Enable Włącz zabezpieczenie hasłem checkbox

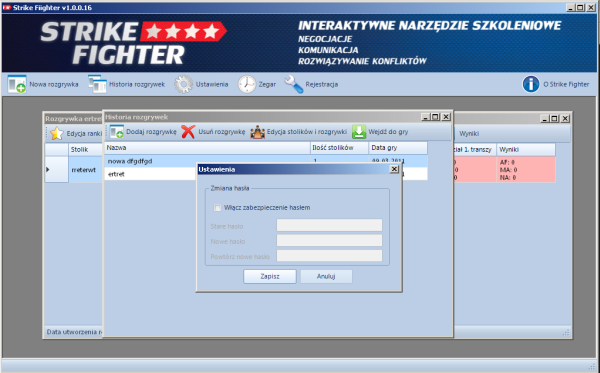[x=217, y=208]
